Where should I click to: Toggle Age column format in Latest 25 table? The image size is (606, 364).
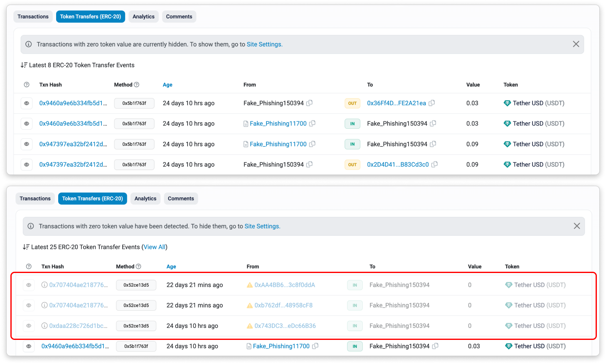pyautogui.click(x=171, y=267)
